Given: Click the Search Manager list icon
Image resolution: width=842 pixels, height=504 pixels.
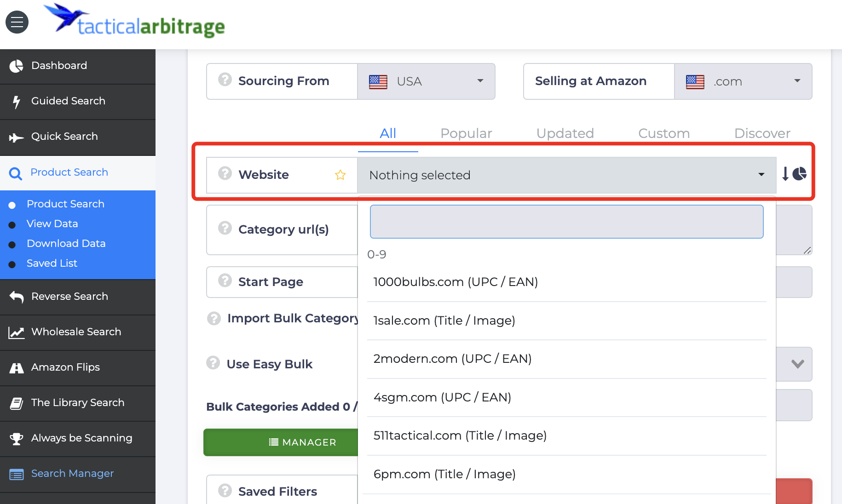Looking at the screenshot, I should (17, 475).
